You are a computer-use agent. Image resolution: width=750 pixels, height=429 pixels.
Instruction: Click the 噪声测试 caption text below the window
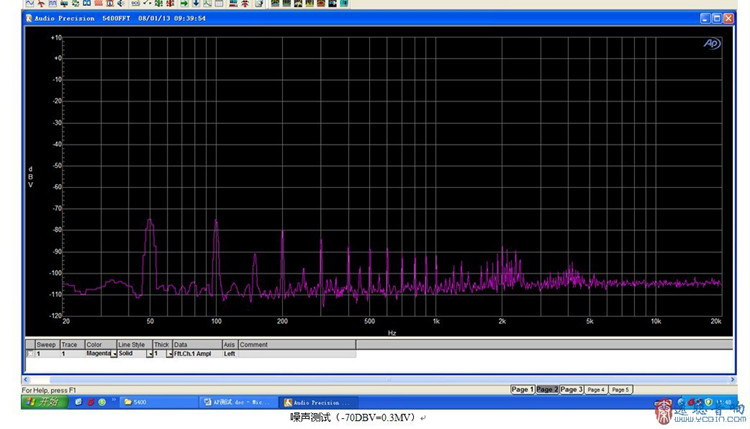click(x=353, y=418)
